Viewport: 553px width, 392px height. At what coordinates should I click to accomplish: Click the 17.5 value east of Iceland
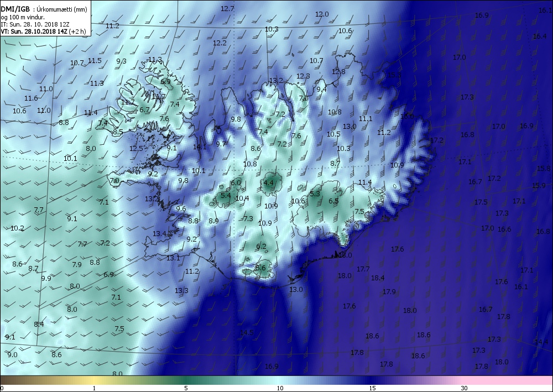[x=481, y=202]
